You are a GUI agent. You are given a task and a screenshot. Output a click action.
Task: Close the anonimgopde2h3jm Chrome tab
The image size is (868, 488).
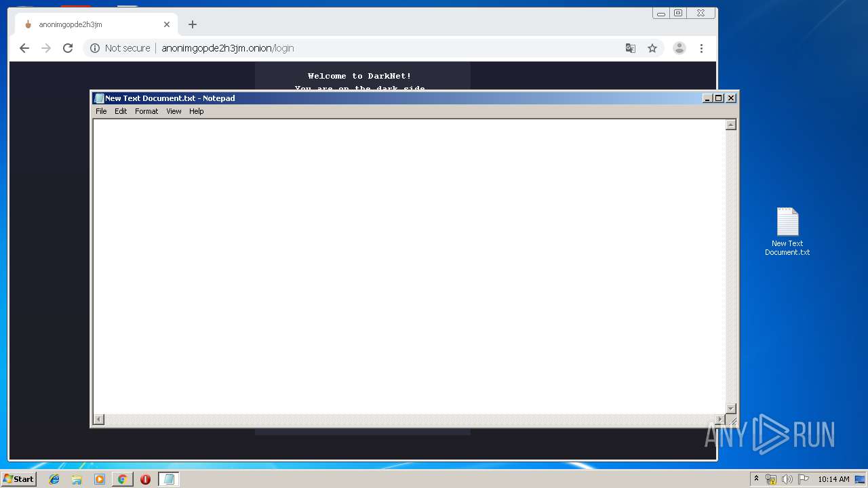[167, 24]
